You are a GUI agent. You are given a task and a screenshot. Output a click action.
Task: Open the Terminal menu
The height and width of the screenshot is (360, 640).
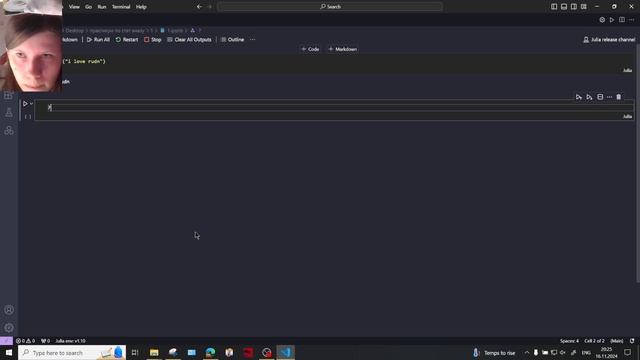coord(121,7)
